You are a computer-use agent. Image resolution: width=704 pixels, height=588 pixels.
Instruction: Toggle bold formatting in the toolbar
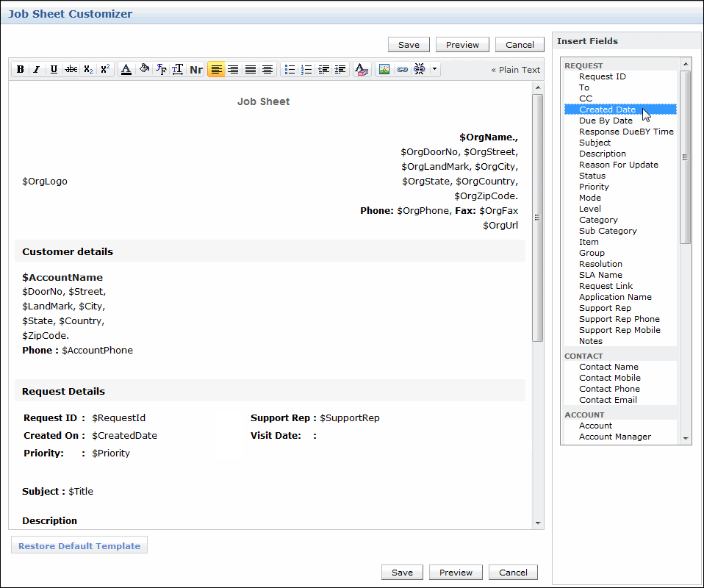coord(20,69)
